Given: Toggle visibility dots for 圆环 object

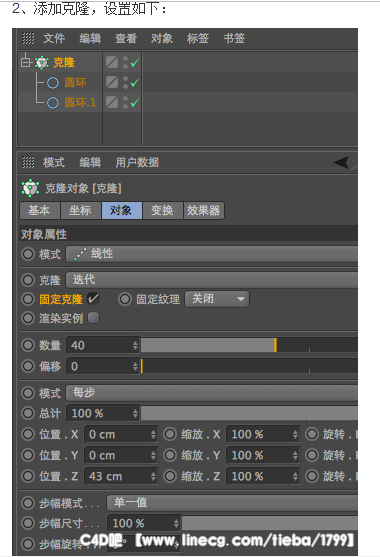Looking at the screenshot, I should click(x=125, y=82).
